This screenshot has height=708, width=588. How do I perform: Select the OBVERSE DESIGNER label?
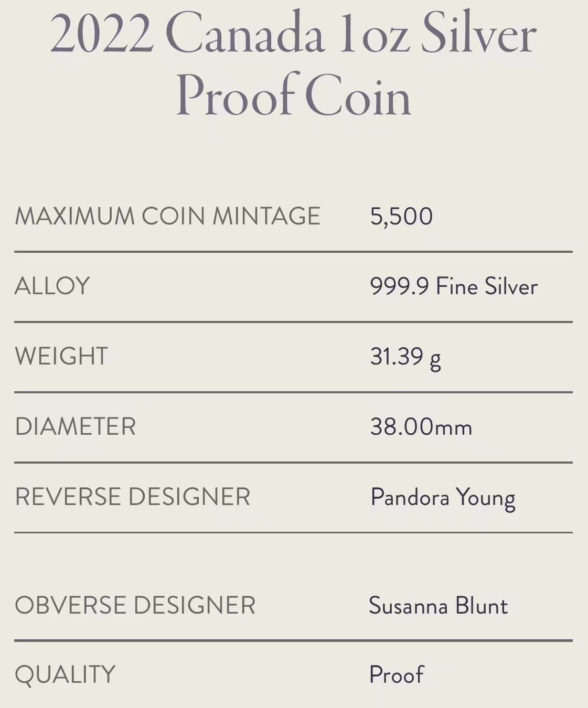[135, 605]
